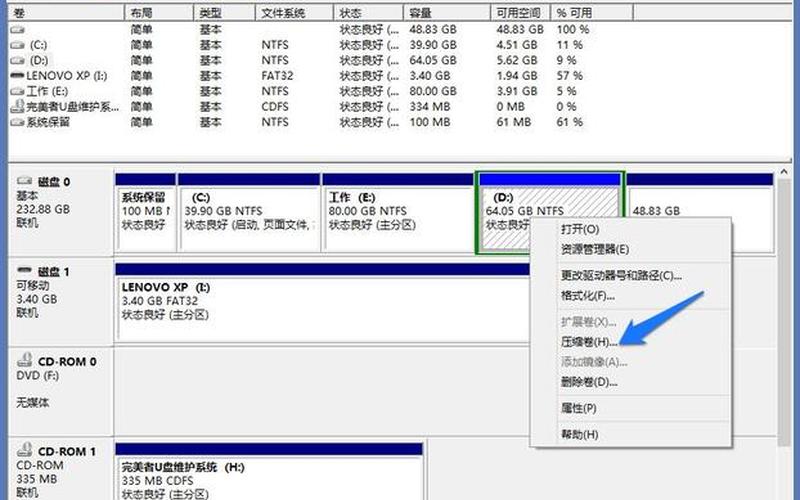This screenshot has height=500, width=800.
Task: Select the LENOVO XP (I:) 3.40 GB partition
Action: (x=322, y=302)
